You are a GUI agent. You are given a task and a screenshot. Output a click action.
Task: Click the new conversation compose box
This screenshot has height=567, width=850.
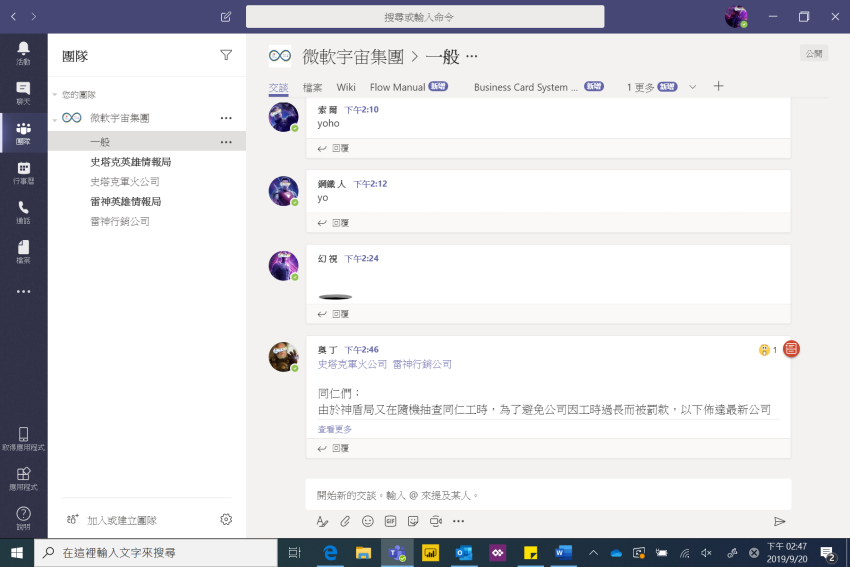(548, 495)
